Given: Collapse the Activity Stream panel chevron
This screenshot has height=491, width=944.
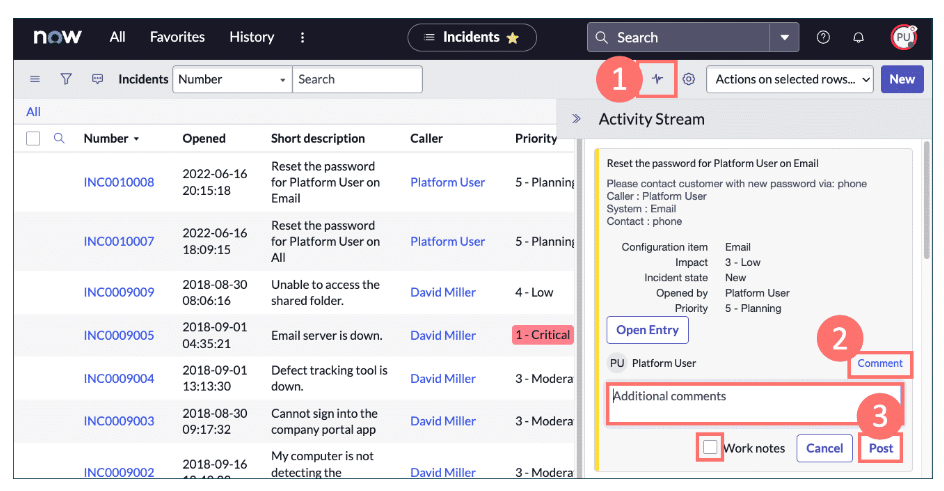Looking at the screenshot, I should coord(576,119).
